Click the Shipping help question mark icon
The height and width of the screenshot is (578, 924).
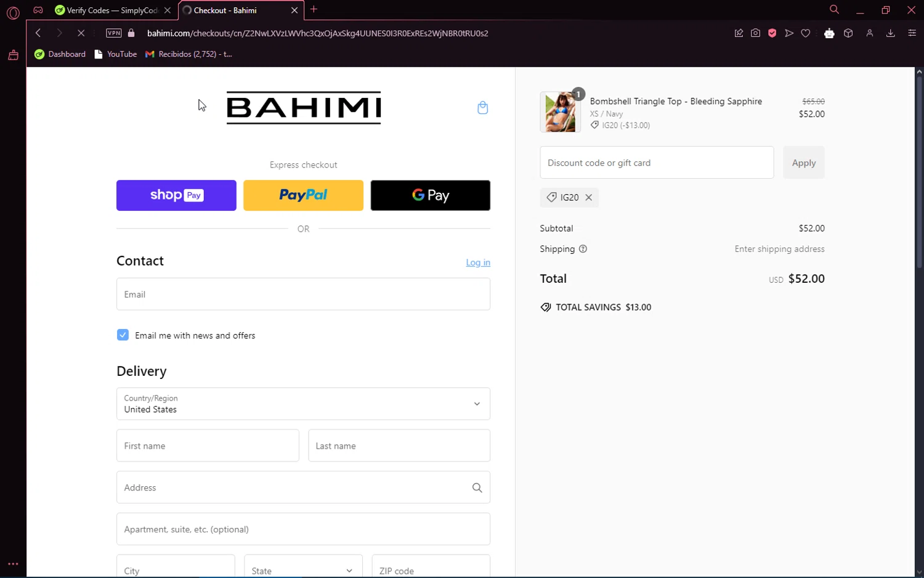pos(583,249)
